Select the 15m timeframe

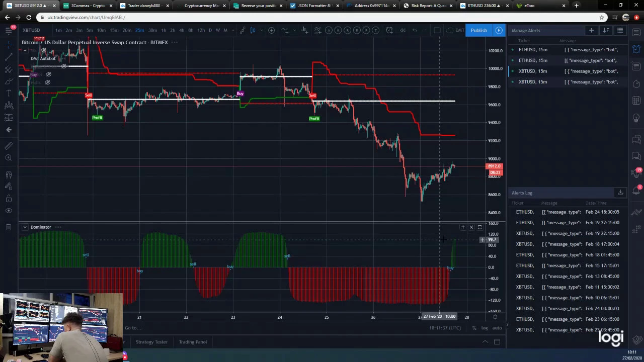pyautogui.click(x=114, y=30)
